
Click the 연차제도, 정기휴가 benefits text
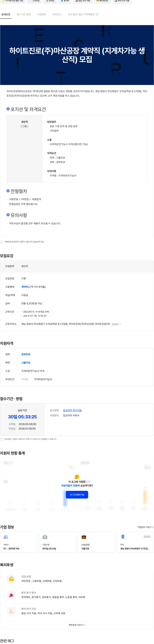tap(53, 597)
